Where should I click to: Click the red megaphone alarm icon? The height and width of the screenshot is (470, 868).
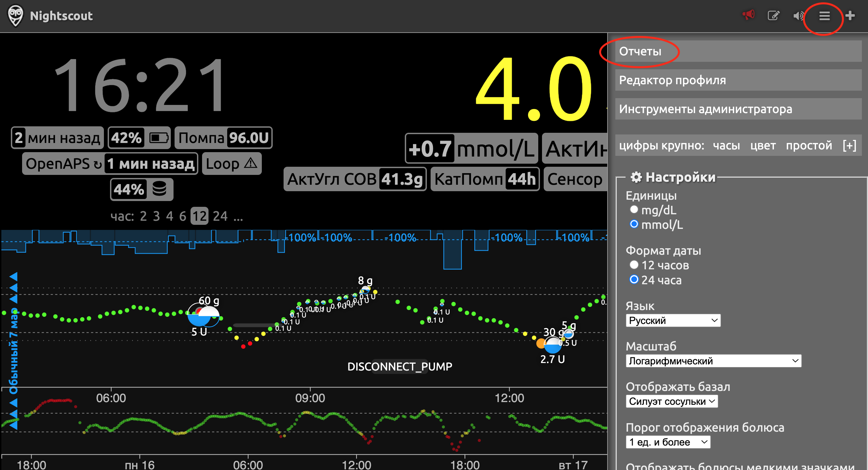[x=748, y=15]
